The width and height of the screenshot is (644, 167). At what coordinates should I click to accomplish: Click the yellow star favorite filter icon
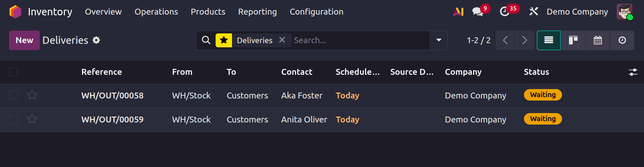point(224,40)
